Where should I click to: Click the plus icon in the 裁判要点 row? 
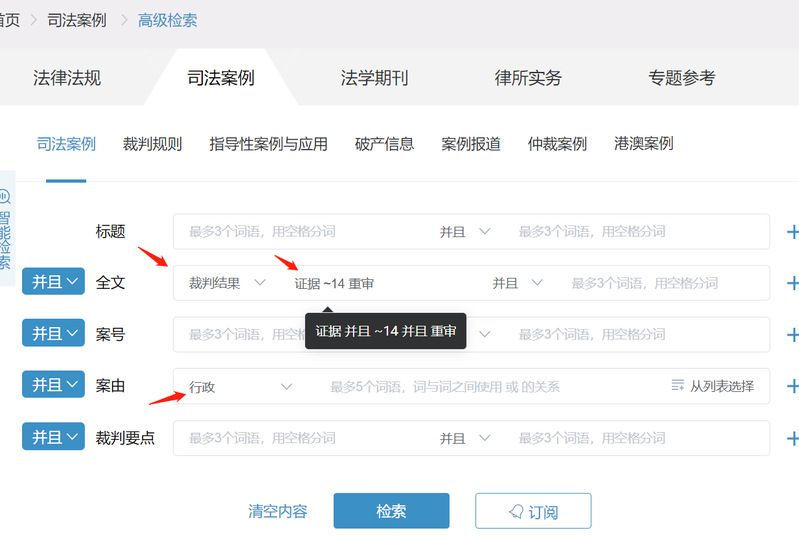point(792,438)
